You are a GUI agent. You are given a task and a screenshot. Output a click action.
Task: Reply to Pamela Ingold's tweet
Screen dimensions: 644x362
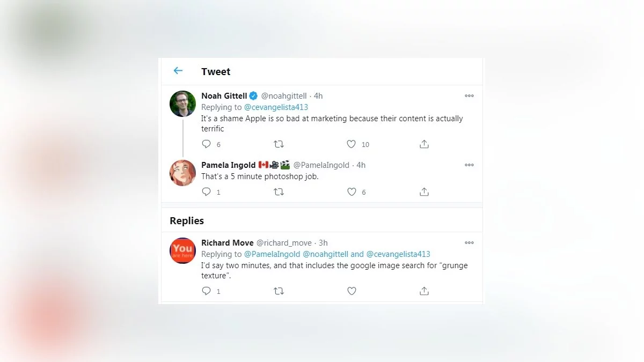coord(207,192)
